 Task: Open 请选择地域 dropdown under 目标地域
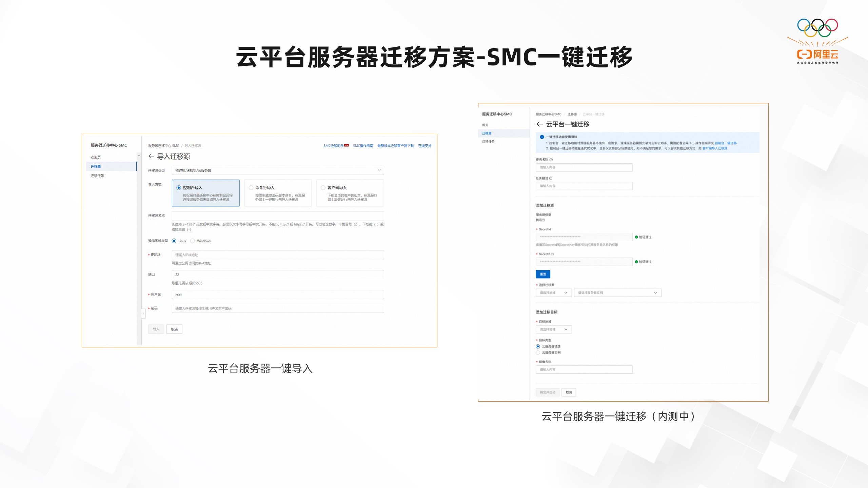(554, 329)
